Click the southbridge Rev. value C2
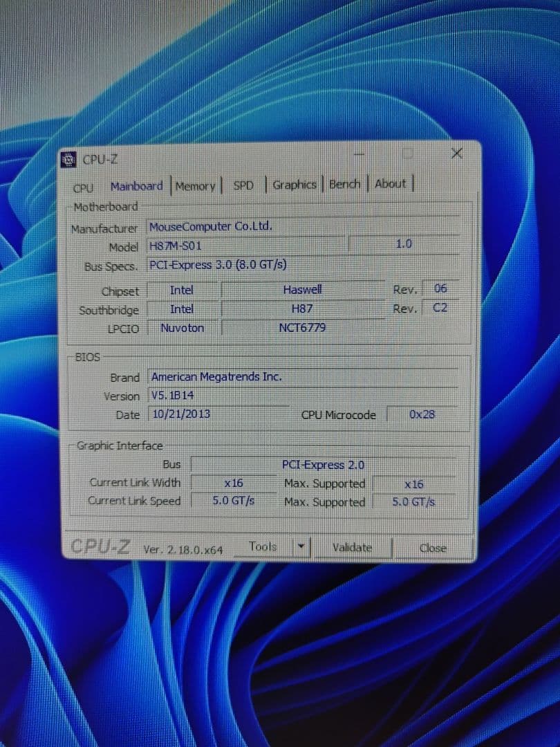 tap(440, 308)
